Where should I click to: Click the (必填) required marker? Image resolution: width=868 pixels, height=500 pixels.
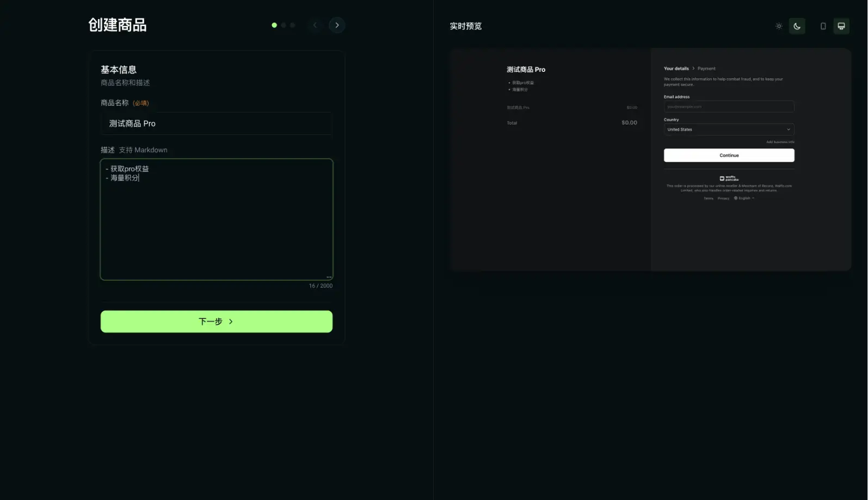point(141,103)
